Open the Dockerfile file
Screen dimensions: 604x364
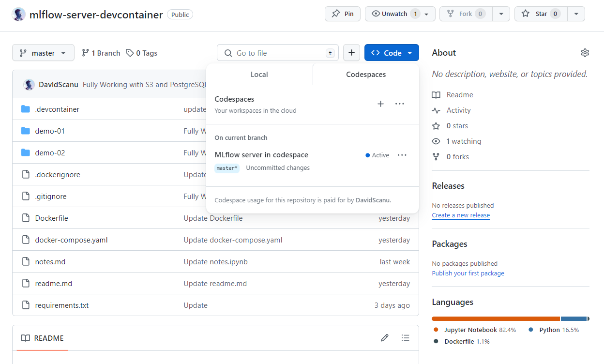click(52, 218)
